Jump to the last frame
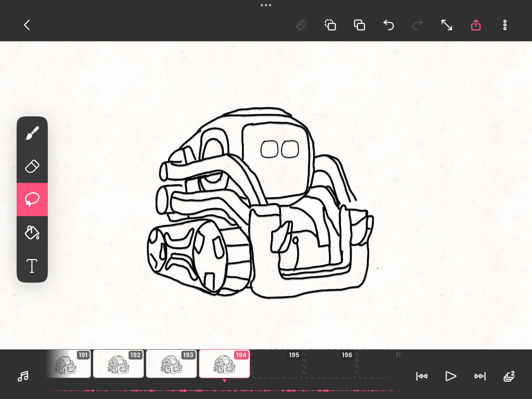This screenshot has width=532, height=399. click(x=480, y=376)
